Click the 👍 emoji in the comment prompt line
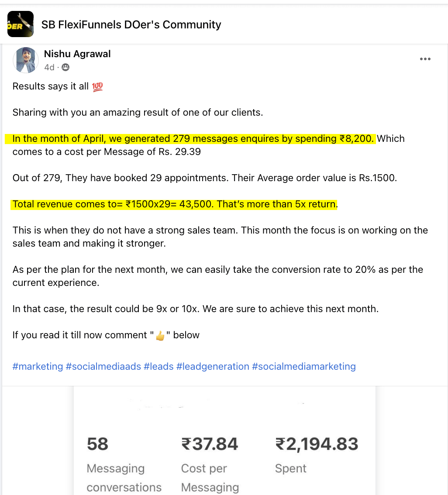The height and width of the screenshot is (495, 448). pyautogui.click(x=160, y=335)
